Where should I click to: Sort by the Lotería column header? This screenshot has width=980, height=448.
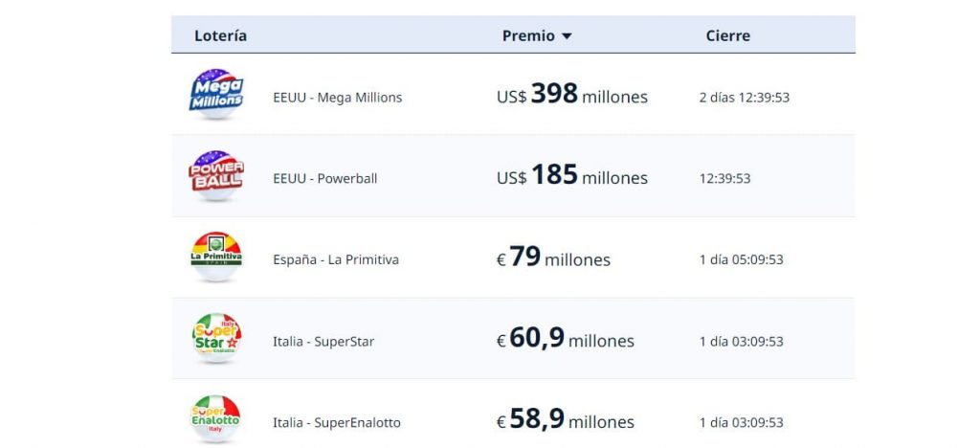click(220, 35)
